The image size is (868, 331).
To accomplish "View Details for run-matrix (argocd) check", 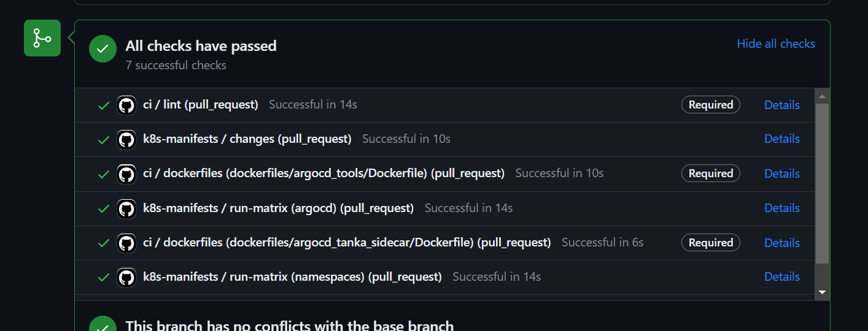I will tap(781, 208).
